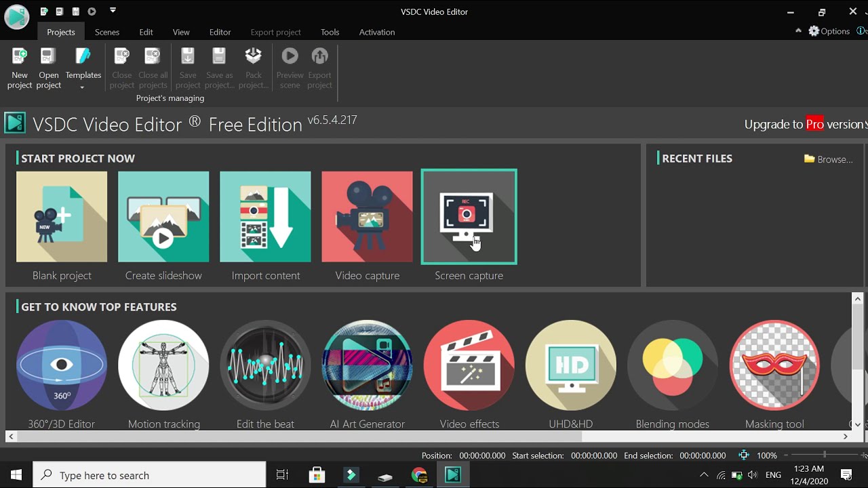The height and width of the screenshot is (488, 868).
Task: Browse for recent files
Action: 828,159
